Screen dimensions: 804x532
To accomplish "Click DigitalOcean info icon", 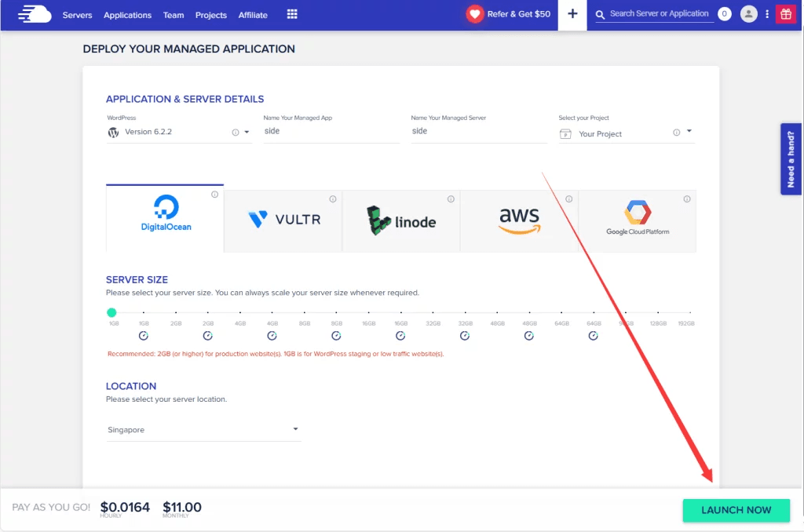I will coord(215,195).
